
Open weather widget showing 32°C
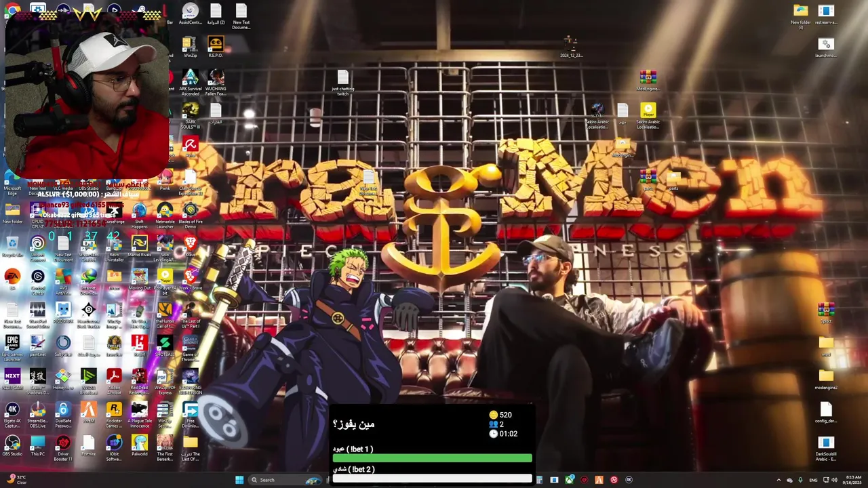tap(15, 480)
